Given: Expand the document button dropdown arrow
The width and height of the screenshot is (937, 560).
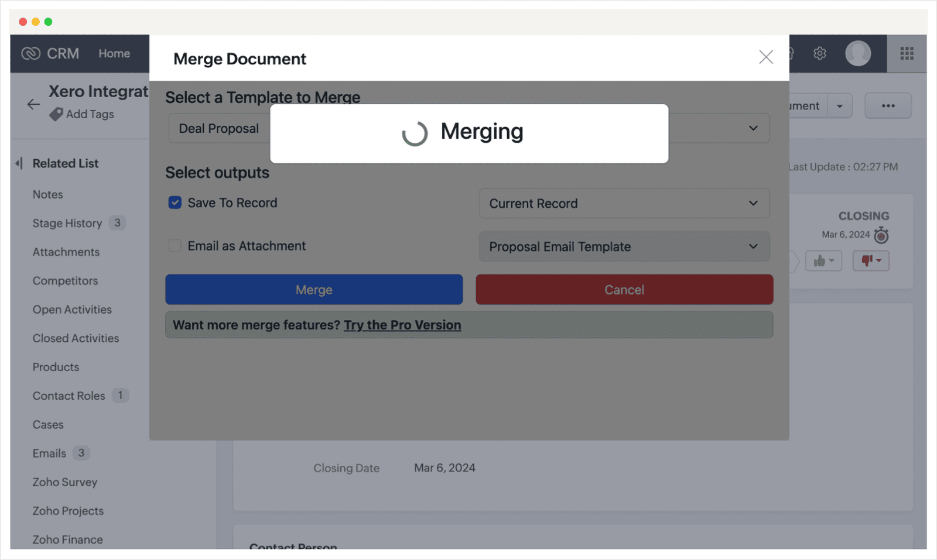Looking at the screenshot, I should coord(840,106).
